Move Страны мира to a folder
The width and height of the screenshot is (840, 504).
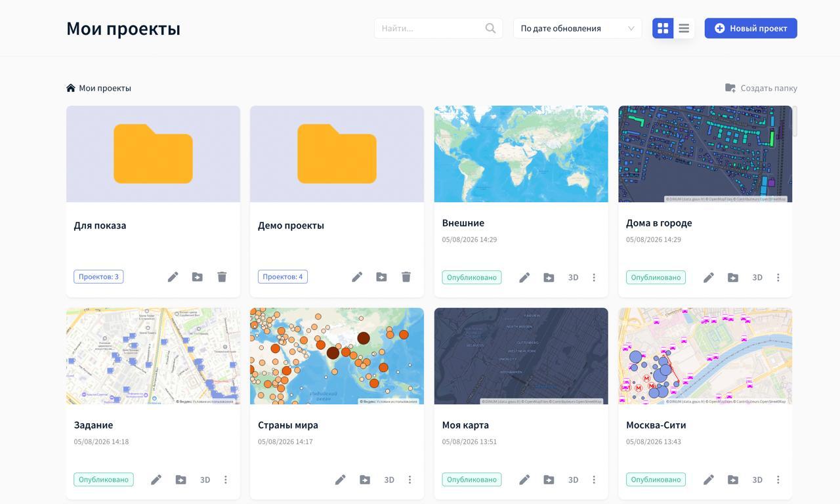click(x=365, y=480)
